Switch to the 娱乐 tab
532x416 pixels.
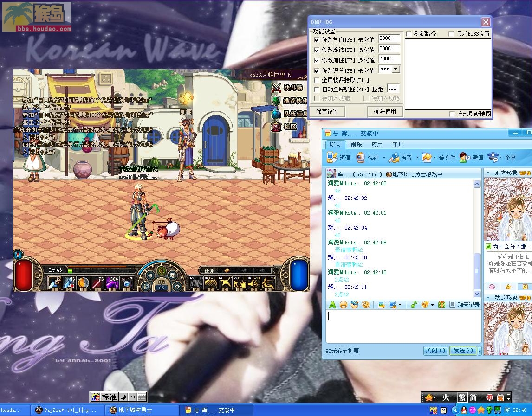click(356, 144)
